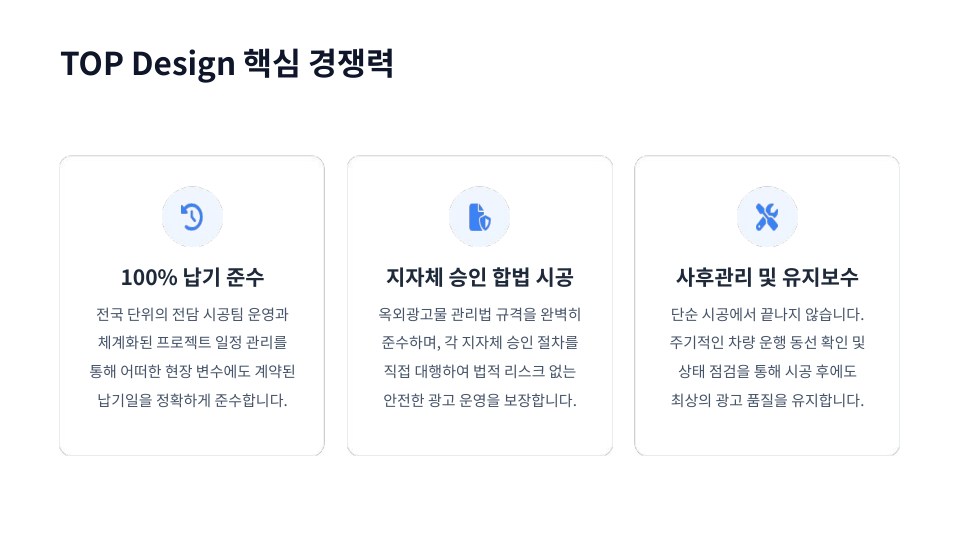Select the line 옥외광고물 관리법 규격을 완벽히
The width and height of the screenshot is (960, 540).
click(x=480, y=314)
